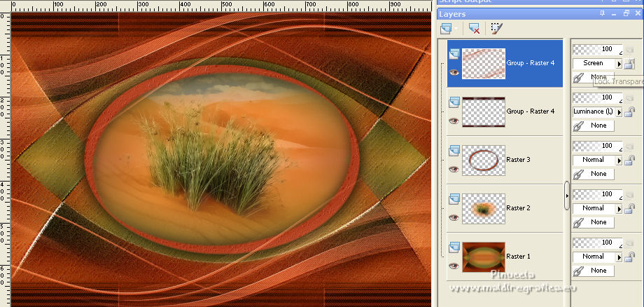Click the Edit Selection icon
Screen dimensions: 644x307
click(496, 28)
